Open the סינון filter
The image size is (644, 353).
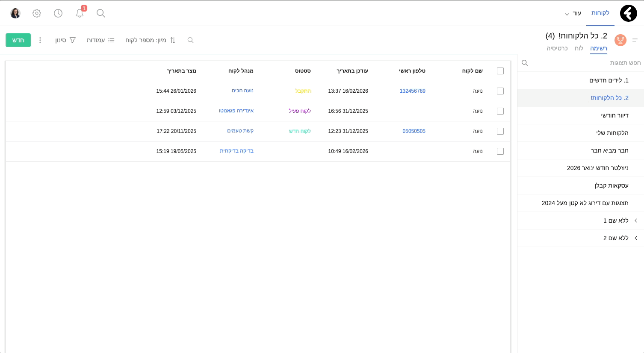click(65, 40)
